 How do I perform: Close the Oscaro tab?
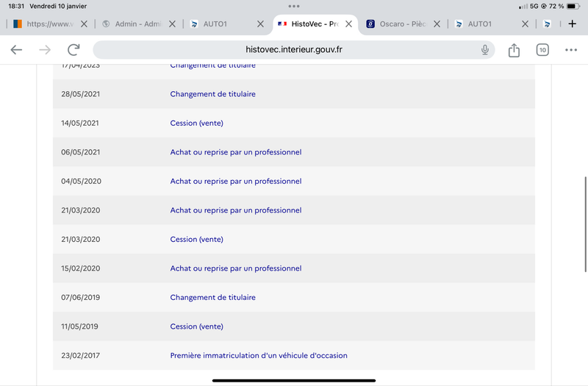(x=437, y=24)
